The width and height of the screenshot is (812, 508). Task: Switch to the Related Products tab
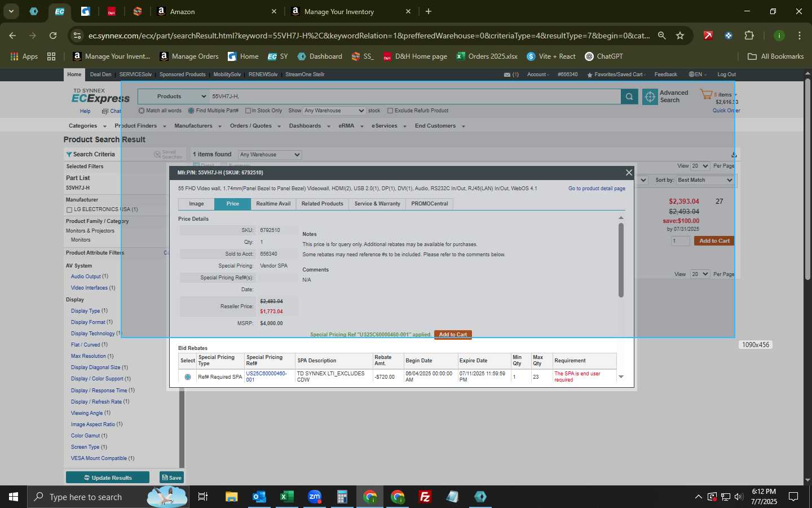coord(322,204)
